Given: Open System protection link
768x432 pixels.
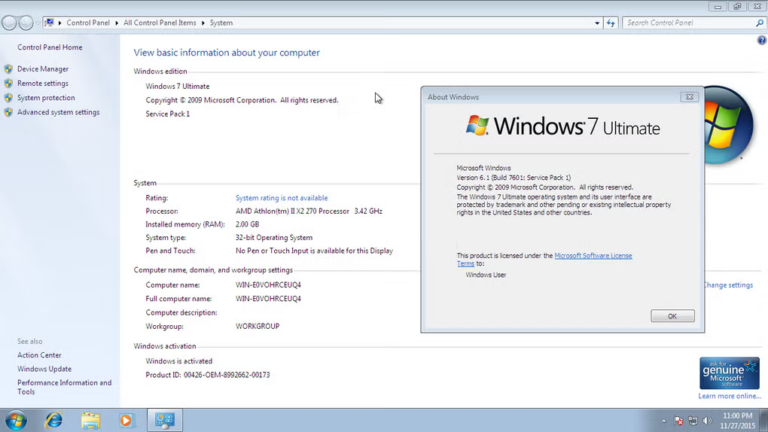Looking at the screenshot, I should pyautogui.click(x=46, y=97).
